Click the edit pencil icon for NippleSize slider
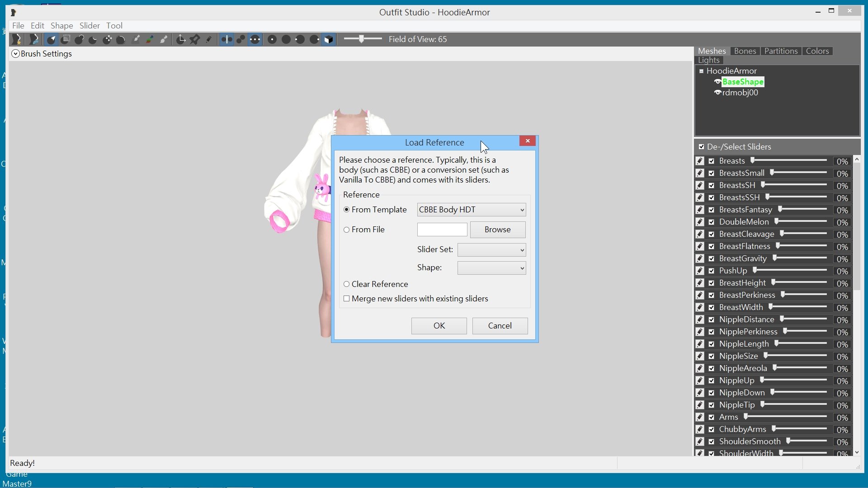868x488 pixels. click(700, 356)
